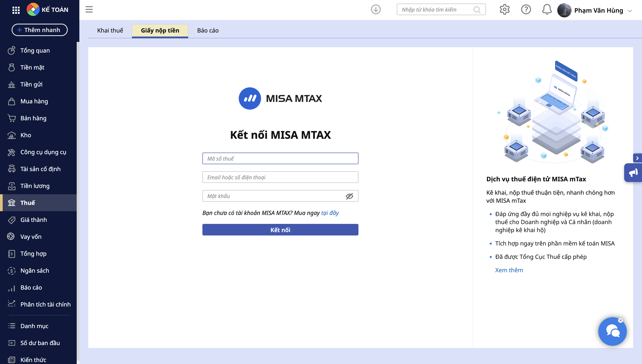Close the chat bubble widget

point(621,320)
